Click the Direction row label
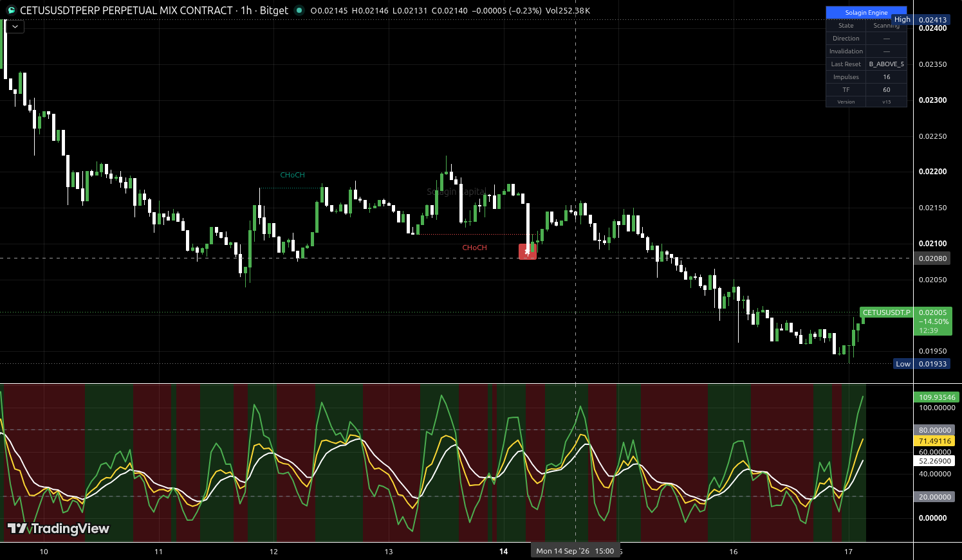This screenshot has width=962, height=560. coord(846,38)
